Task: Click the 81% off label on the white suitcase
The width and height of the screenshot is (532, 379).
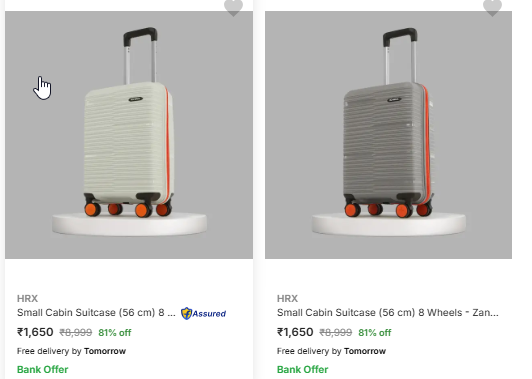Action: click(x=115, y=333)
